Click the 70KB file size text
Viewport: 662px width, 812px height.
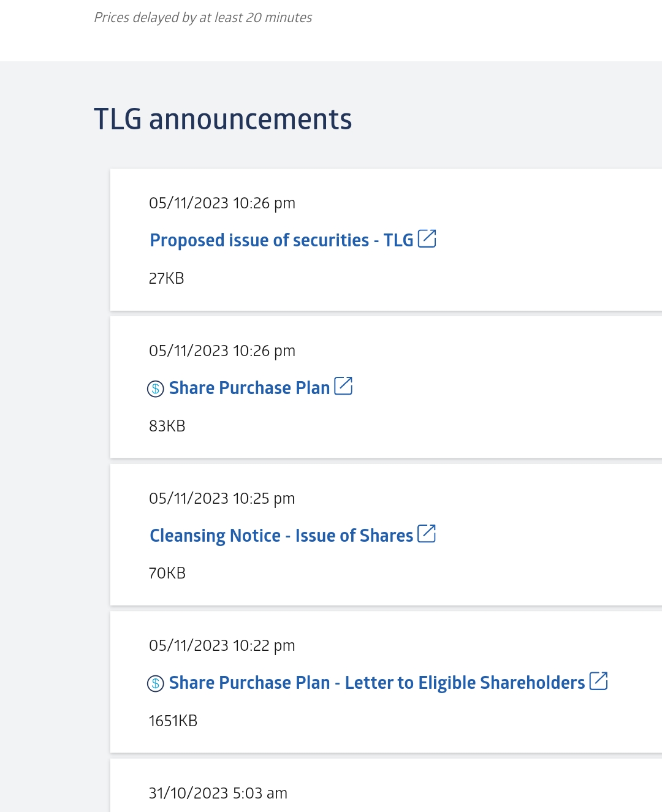[167, 573]
